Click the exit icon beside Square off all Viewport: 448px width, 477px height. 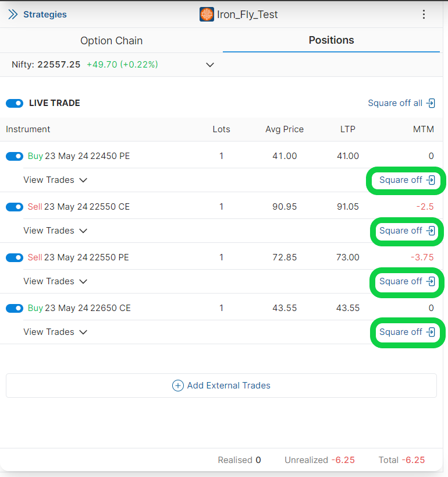(431, 103)
